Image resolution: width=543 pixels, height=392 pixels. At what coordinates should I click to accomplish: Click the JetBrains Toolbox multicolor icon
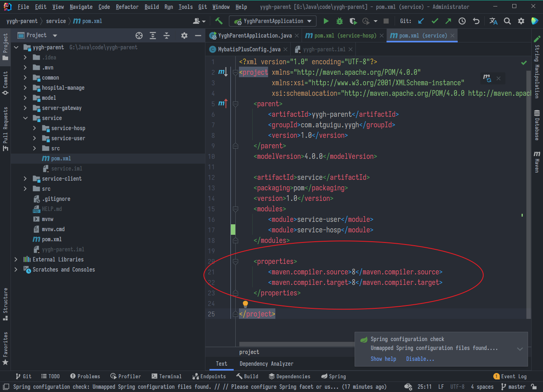click(x=535, y=21)
